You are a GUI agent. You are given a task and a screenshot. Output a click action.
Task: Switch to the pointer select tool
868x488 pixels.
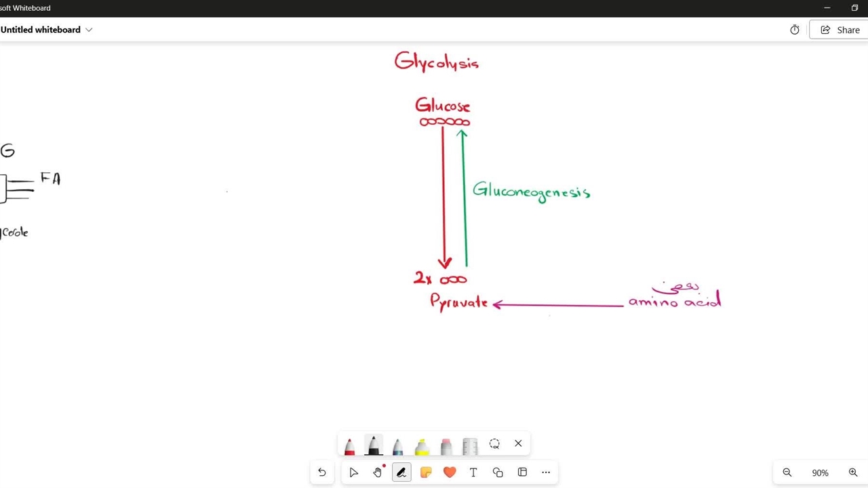point(353,472)
